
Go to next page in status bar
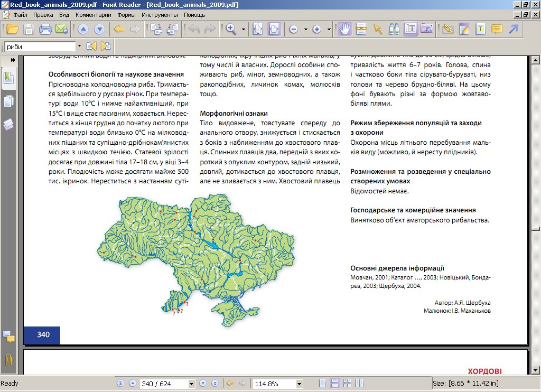pos(203,384)
